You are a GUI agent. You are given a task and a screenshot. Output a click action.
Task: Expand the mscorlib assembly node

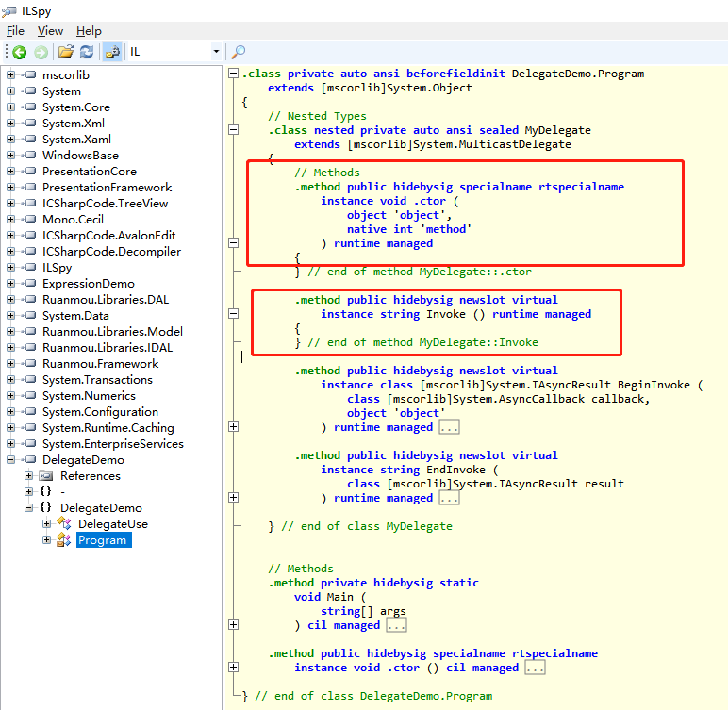[10, 74]
